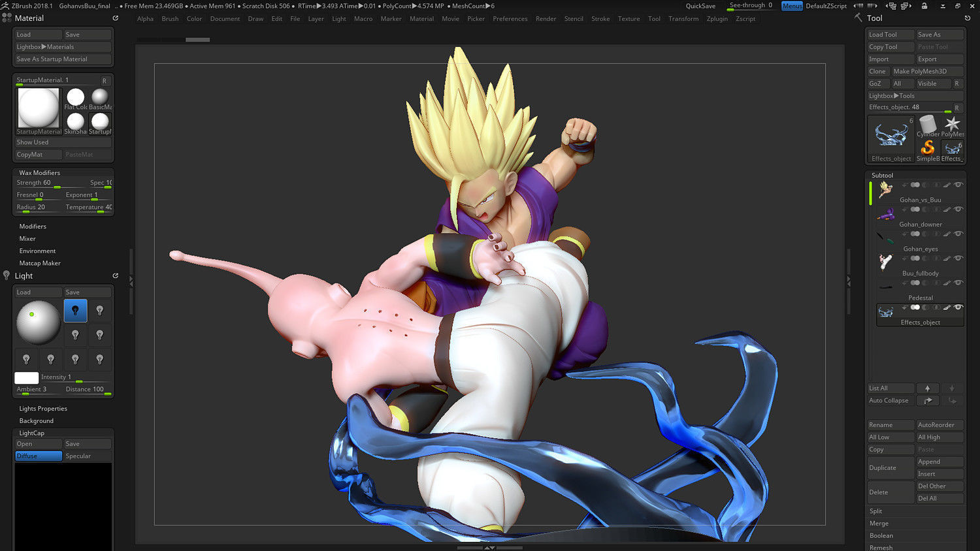
Task: Expand the Matcap Maker section
Action: click(40, 263)
